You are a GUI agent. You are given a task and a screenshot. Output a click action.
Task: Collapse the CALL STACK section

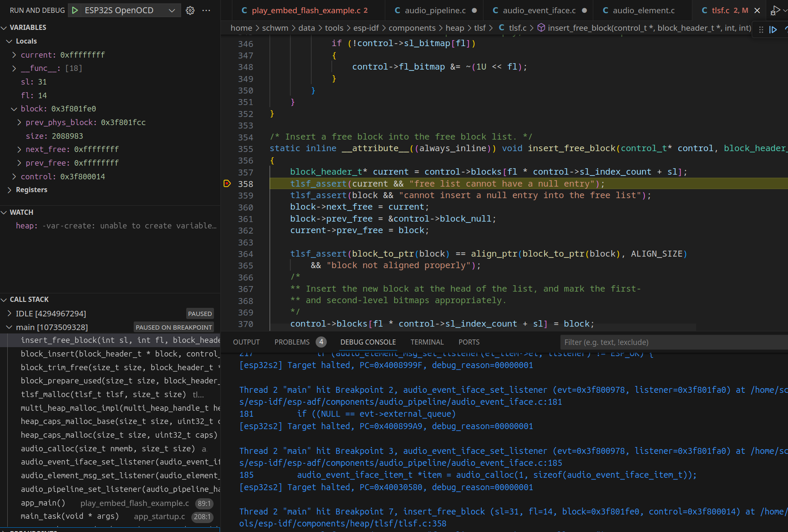click(x=4, y=299)
